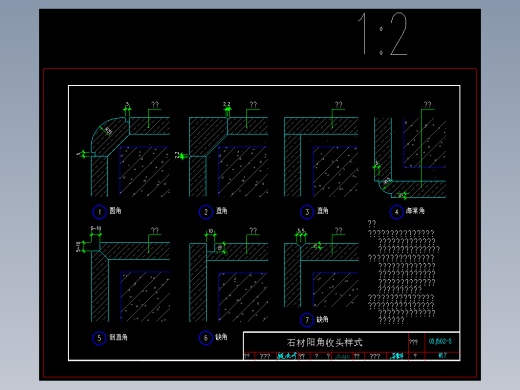Click the concrete hatch block in detail 3
The image size is (520, 390).
[x=335, y=171]
